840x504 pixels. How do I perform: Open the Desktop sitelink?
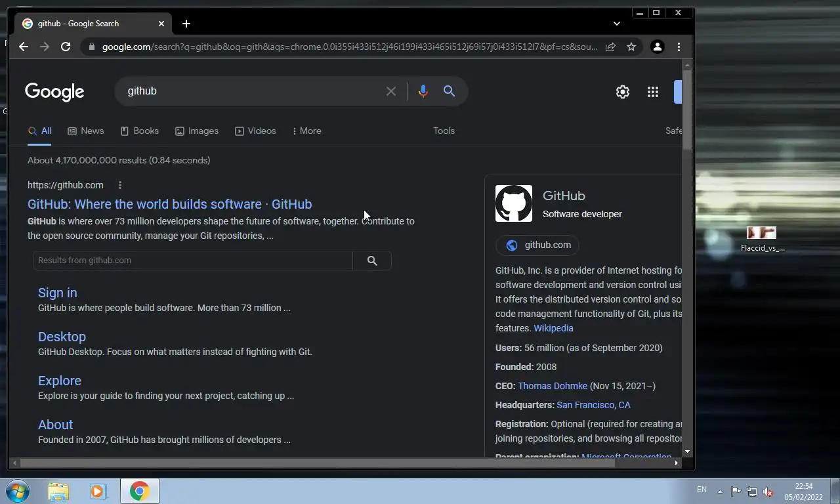(62, 337)
